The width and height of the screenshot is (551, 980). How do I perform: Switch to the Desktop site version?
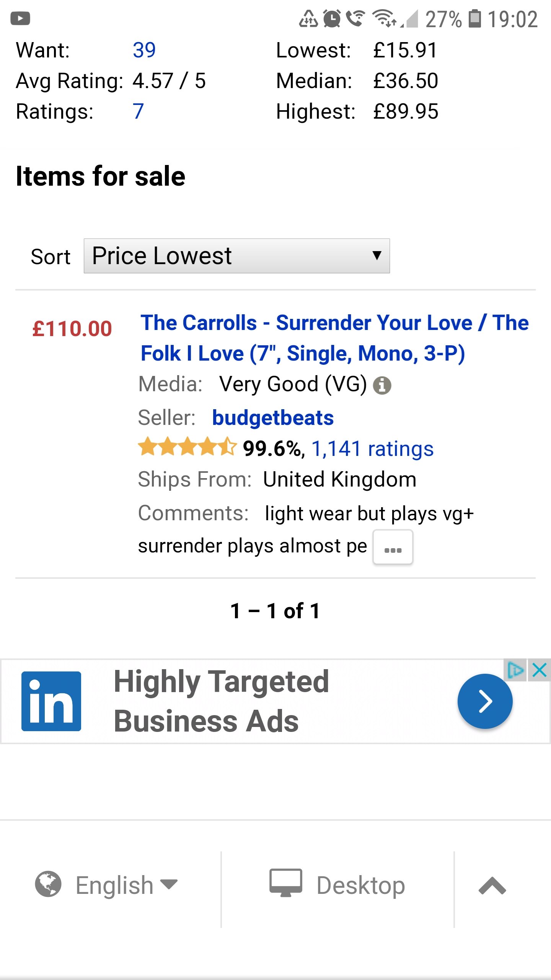[337, 885]
